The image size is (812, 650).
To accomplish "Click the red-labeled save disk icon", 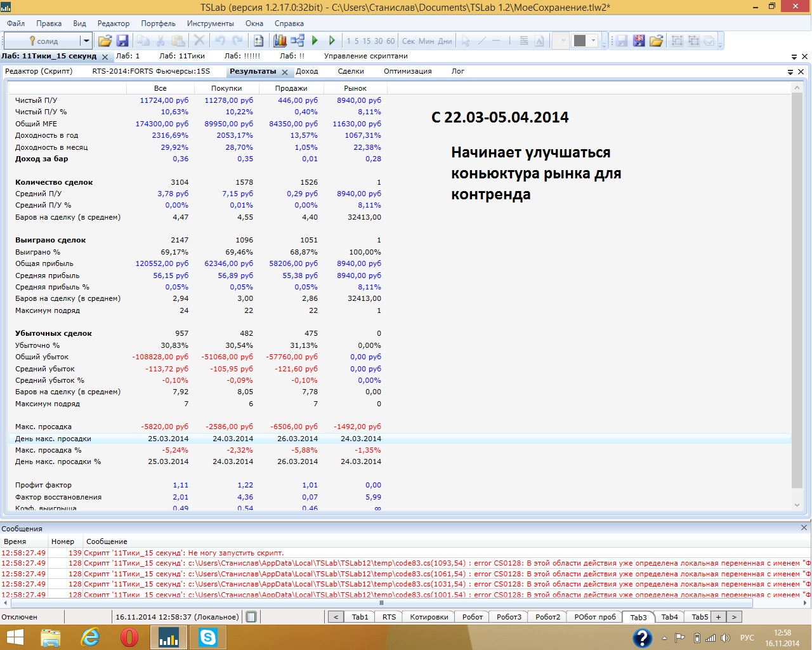I will pyautogui.click(x=639, y=41).
